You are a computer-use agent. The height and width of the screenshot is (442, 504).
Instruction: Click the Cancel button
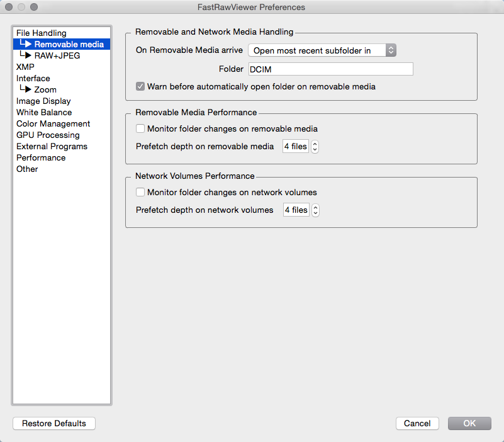click(417, 423)
